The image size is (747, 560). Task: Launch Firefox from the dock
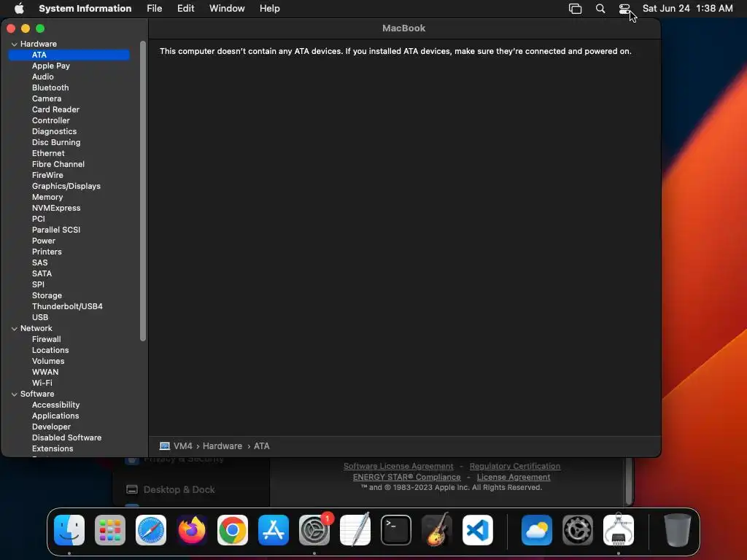192,530
